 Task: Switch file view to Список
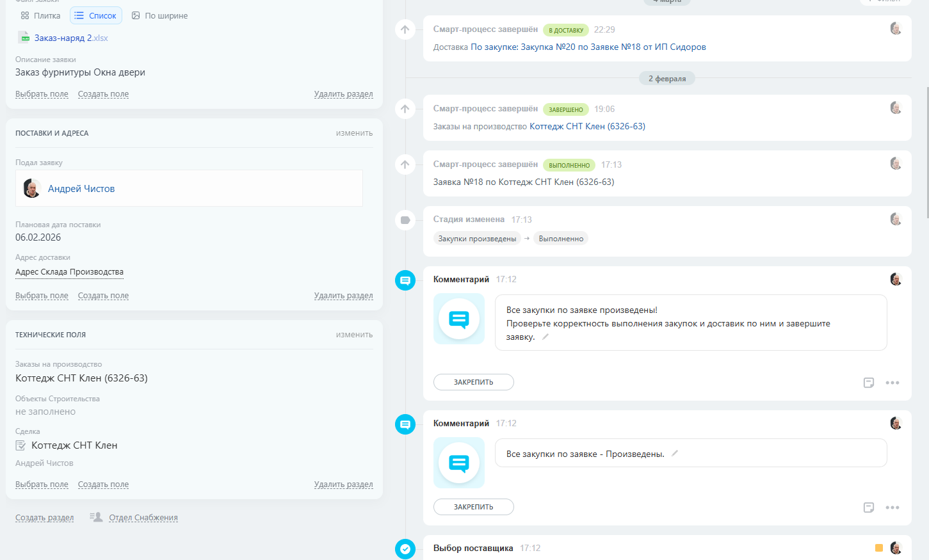pos(96,15)
